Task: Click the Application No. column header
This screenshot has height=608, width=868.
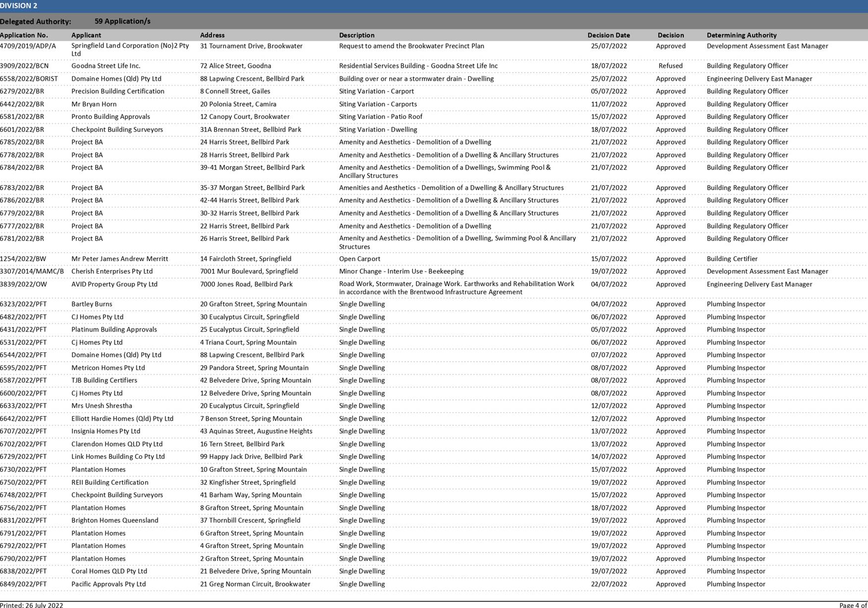Action: (24, 35)
